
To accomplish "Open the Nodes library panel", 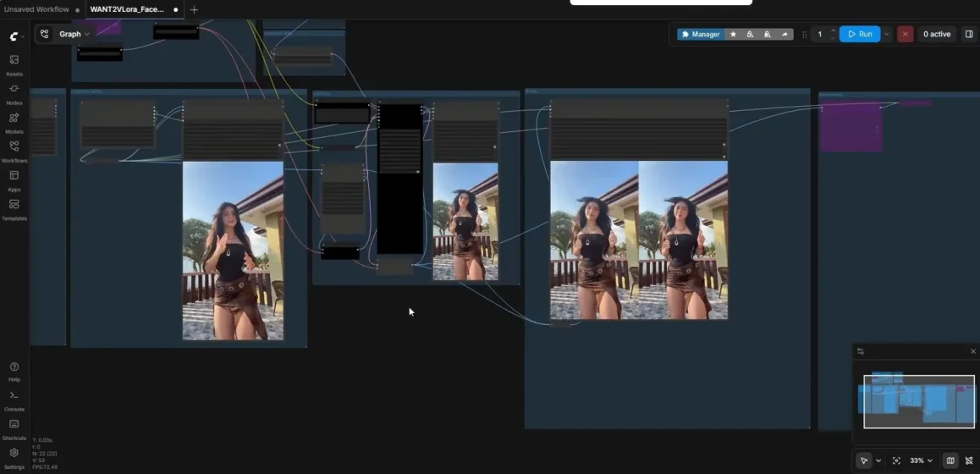I will pyautogui.click(x=14, y=94).
